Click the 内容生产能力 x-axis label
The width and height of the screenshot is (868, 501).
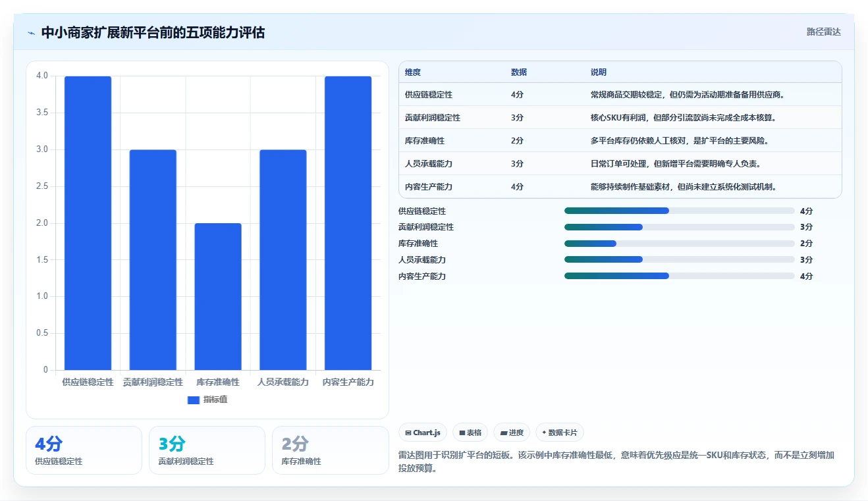[x=348, y=382]
